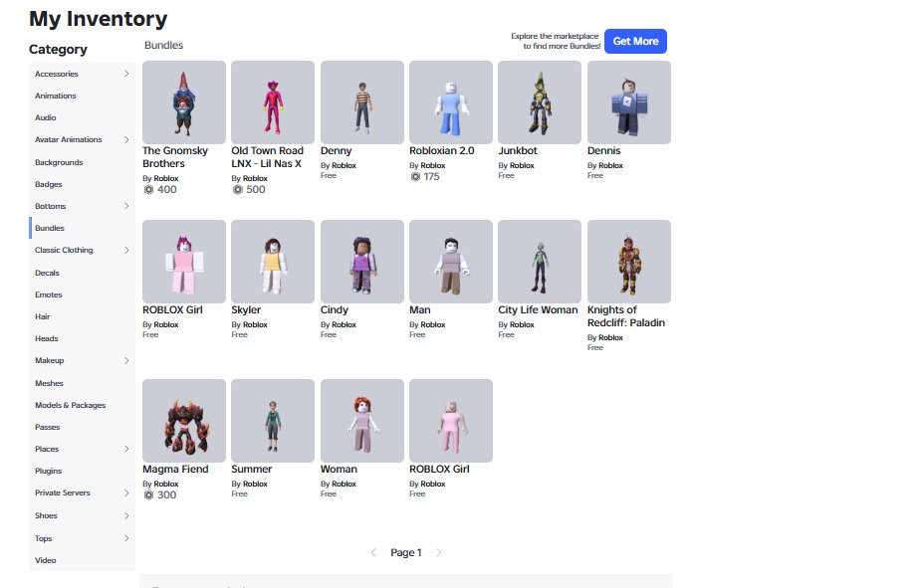Screen dimensions: 921x588
Task: Go to the previous page arrow
Action: coord(373,552)
